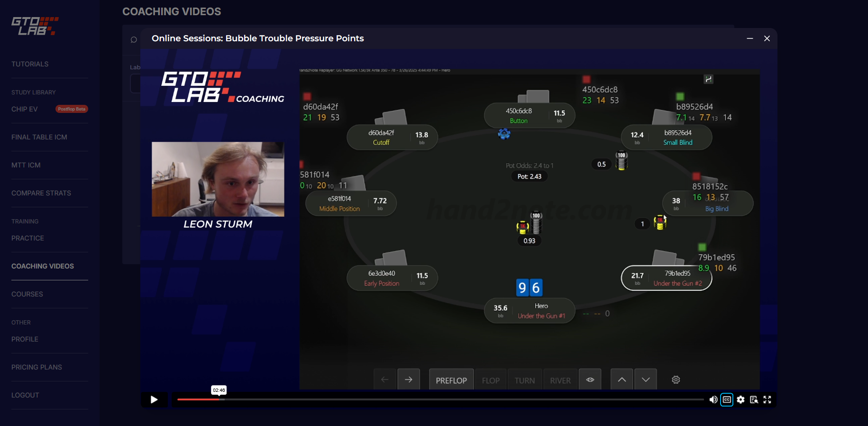Viewport: 868px width, 426px height.
Task: Mute the video volume speaker icon
Action: click(x=713, y=399)
